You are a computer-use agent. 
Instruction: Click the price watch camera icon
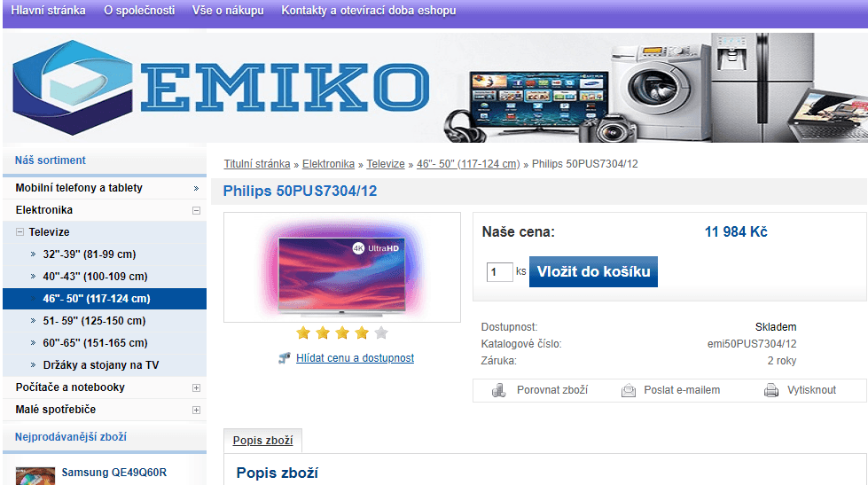tap(284, 358)
